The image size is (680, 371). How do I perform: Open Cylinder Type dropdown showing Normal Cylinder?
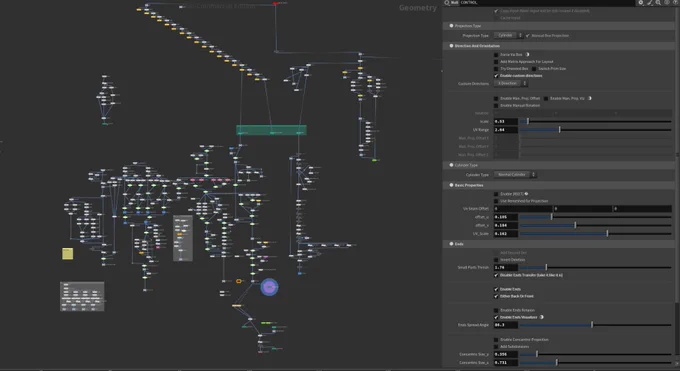[515, 174]
